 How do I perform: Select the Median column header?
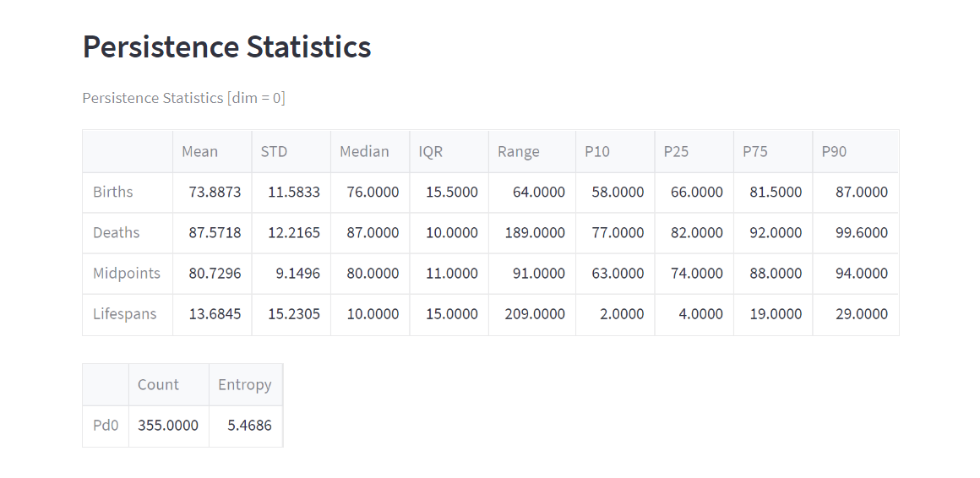364,152
